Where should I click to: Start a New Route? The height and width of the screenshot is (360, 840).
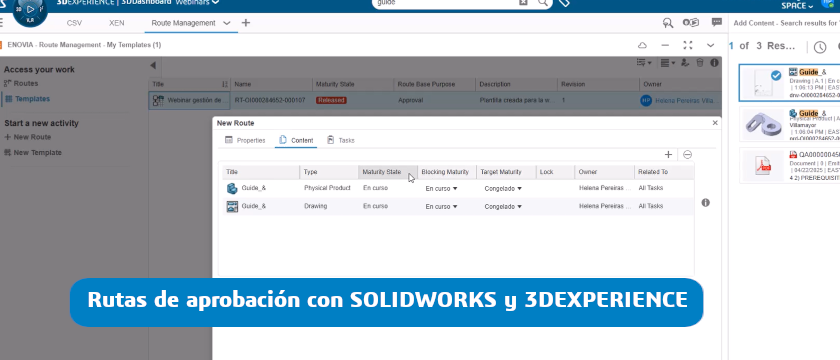click(x=27, y=137)
